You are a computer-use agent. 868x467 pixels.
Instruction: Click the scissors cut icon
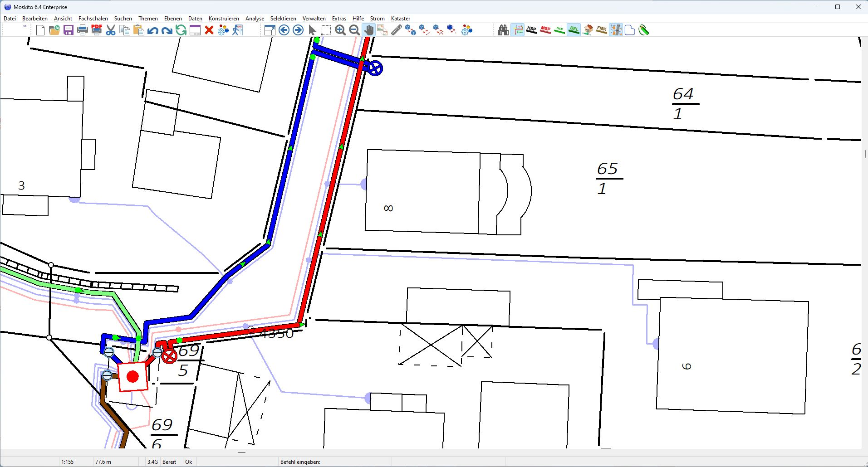point(111,30)
